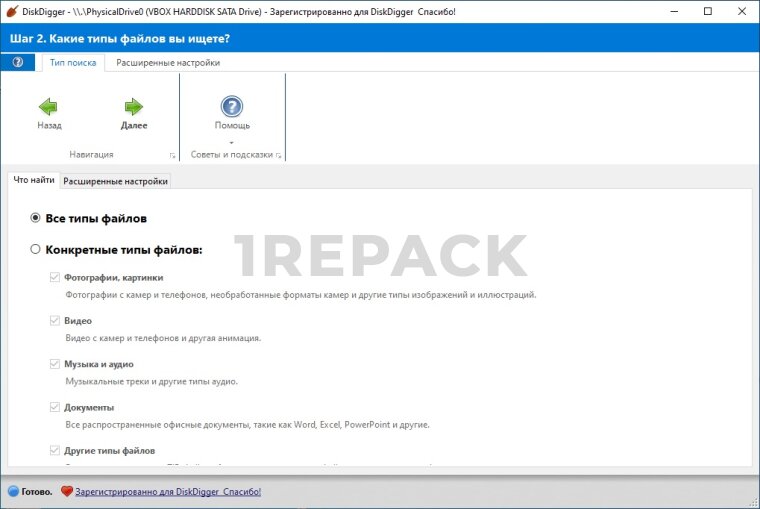Open the inner Расширенные настройки tab
The width and height of the screenshot is (760, 509).
[x=115, y=181]
